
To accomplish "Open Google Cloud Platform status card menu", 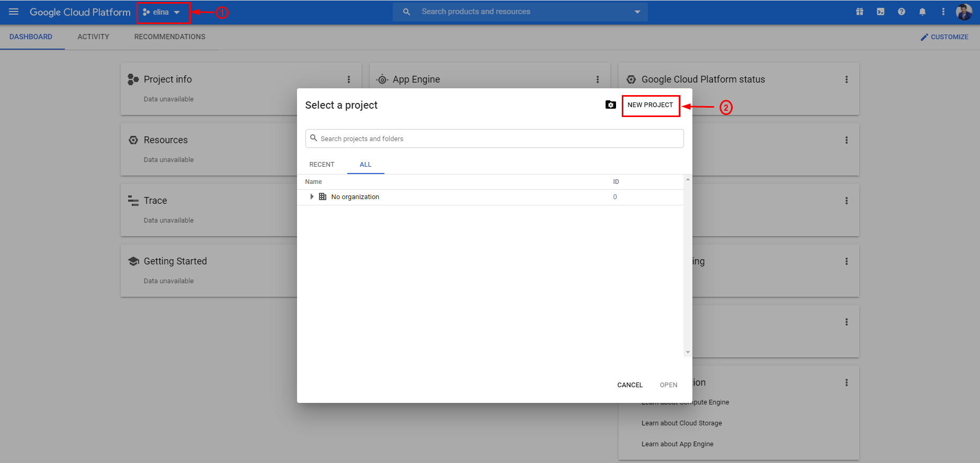I will click(x=847, y=79).
